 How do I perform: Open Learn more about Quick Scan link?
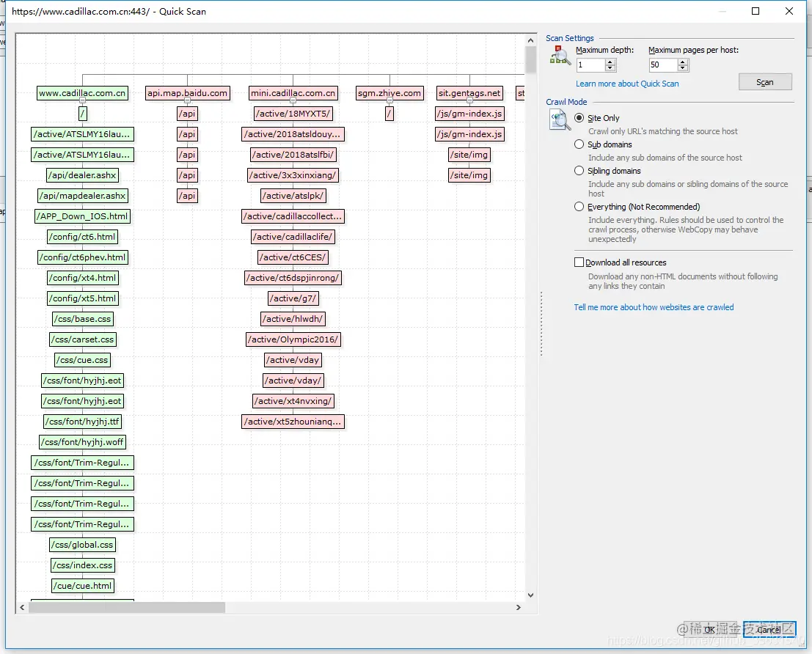point(626,84)
